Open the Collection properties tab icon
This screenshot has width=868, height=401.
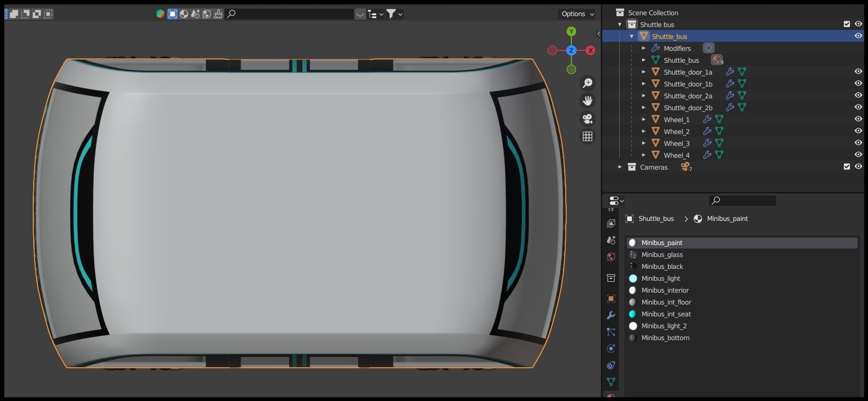[611, 278]
